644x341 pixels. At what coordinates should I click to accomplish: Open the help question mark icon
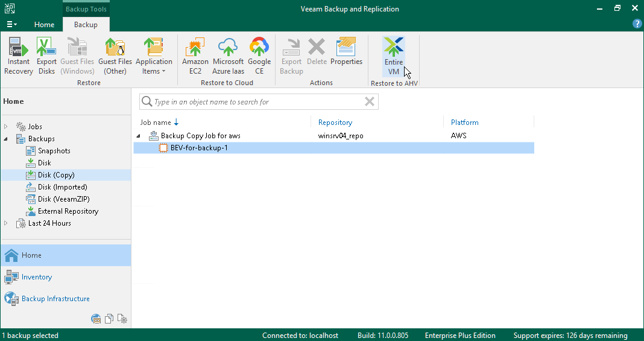point(637,24)
